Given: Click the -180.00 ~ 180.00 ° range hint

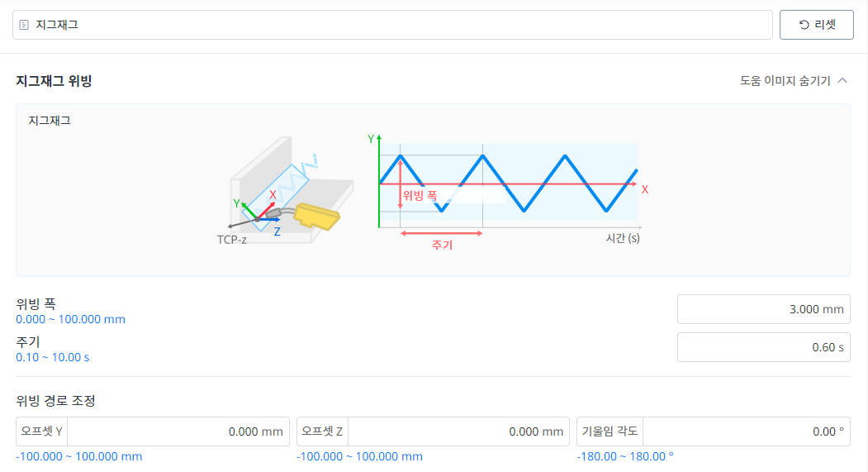Looking at the screenshot, I should tap(624, 456).
